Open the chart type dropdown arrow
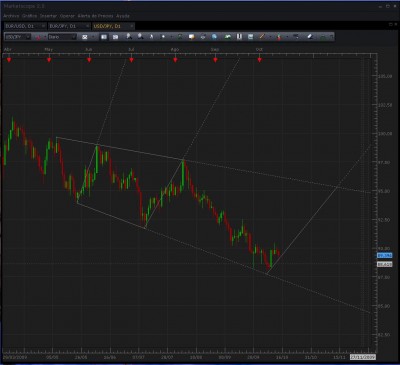The width and height of the screenshot is (400, 365). point(93,37)
